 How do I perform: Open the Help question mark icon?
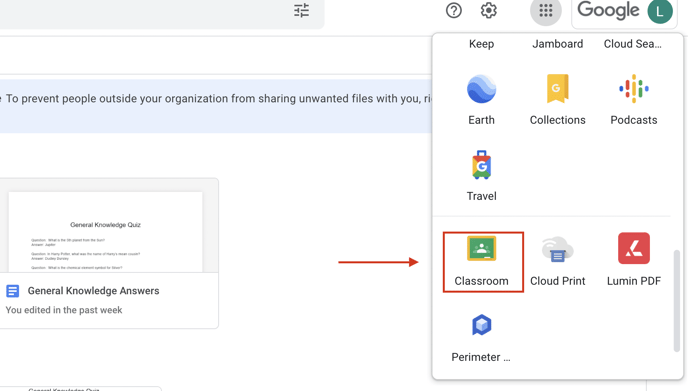pos(454,10)
